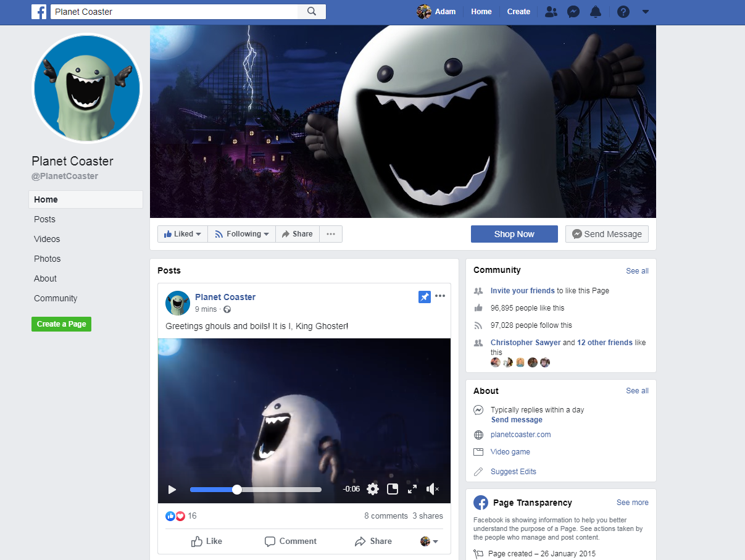The width and height of the screenshot is (745, 560).
Task: Share the Planet Coaster page
Action: coord(298,234)
